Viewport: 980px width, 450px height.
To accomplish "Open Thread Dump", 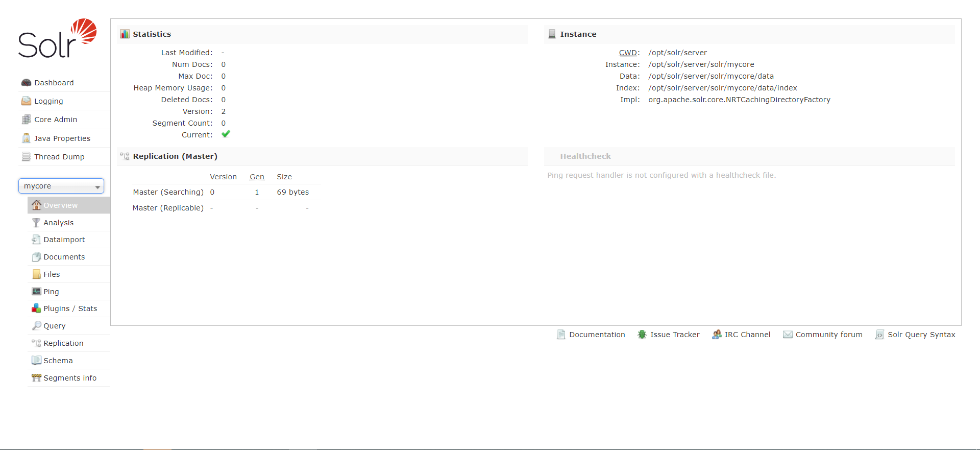I will click(x=59, y=157).
